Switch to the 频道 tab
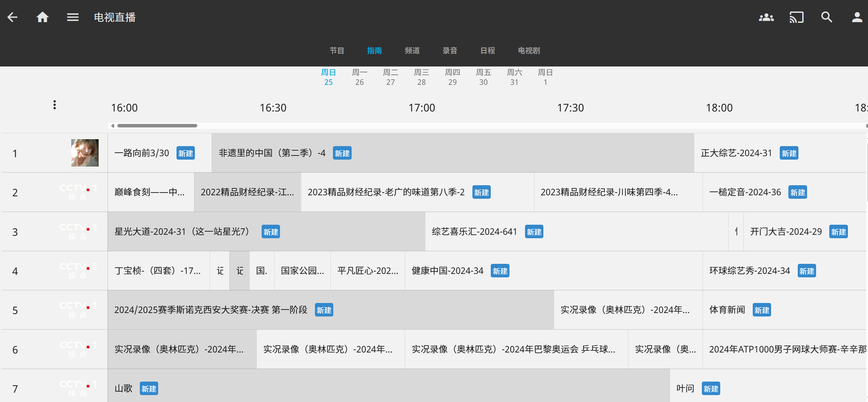This screenshot has width=868, height=402. 412,51
